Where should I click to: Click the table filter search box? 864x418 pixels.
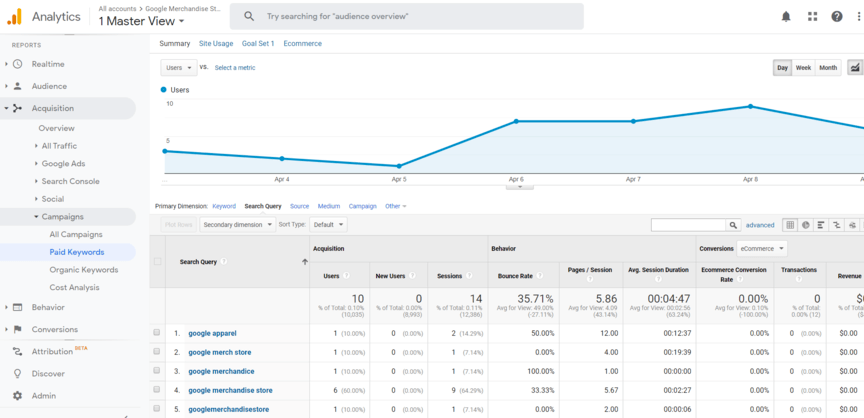tap(688, 225)
